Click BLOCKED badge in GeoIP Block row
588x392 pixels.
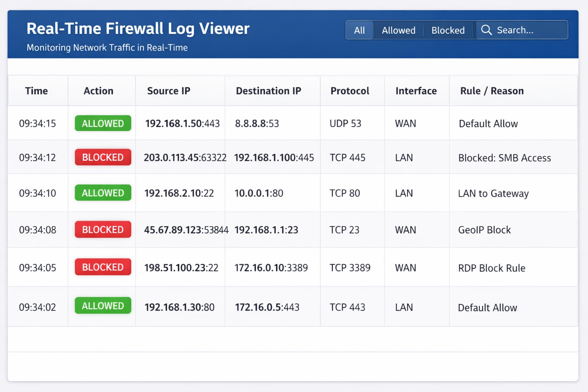[x=103, y=230]
